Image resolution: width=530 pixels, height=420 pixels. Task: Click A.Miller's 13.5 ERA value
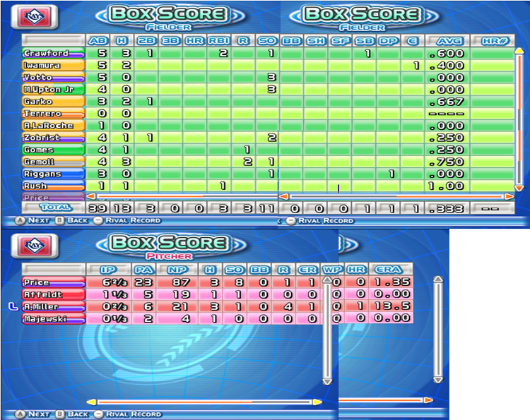[x=392, y=306]
